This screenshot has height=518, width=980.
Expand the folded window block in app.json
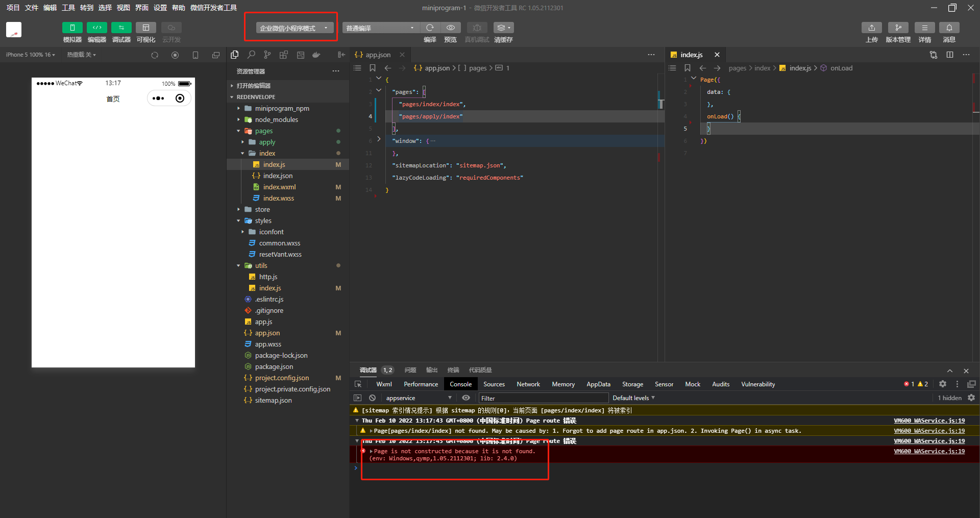coord(379,139)
